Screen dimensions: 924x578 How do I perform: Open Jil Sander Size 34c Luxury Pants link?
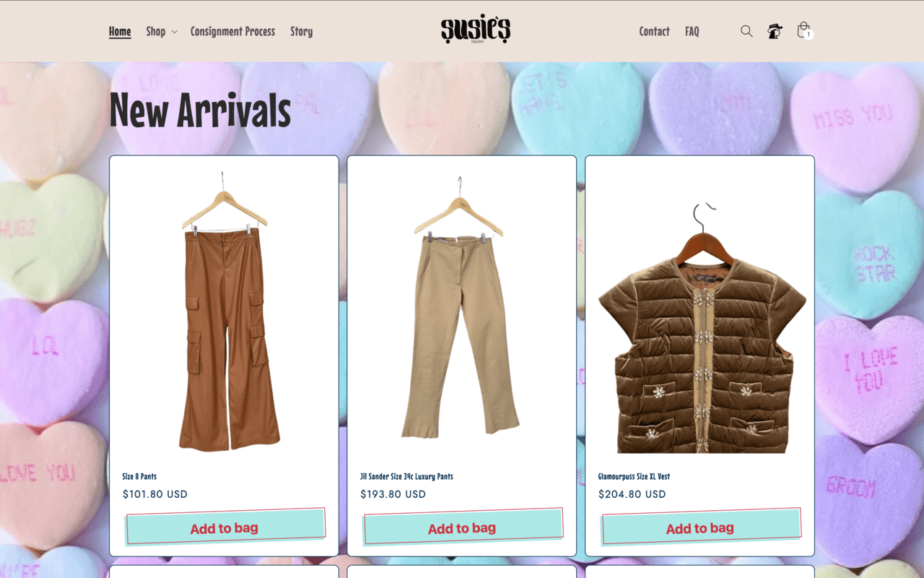[406, 476]
